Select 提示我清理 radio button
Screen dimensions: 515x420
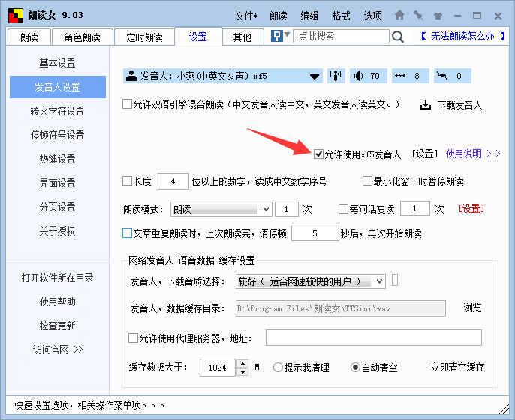[x=278, y=367]
